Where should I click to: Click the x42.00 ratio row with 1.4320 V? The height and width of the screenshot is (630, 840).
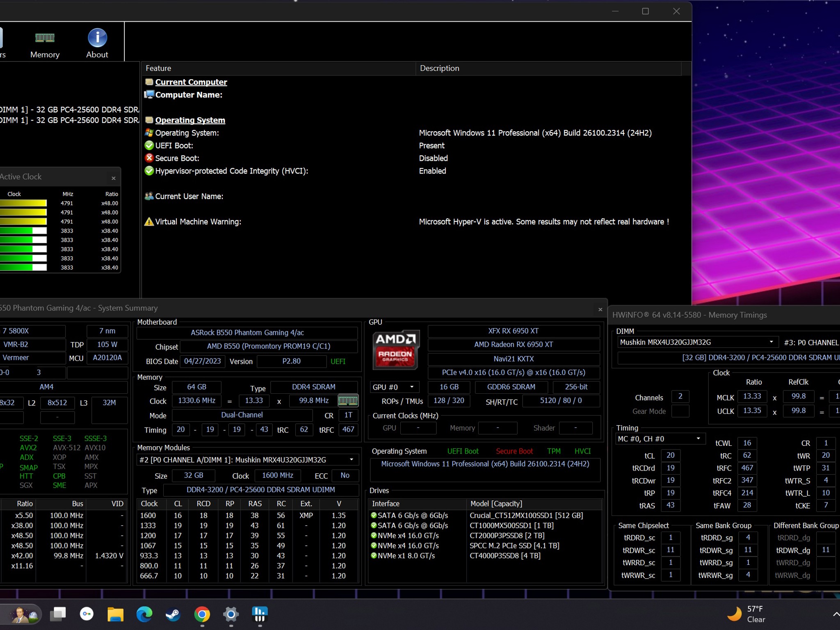pos(64,556)
